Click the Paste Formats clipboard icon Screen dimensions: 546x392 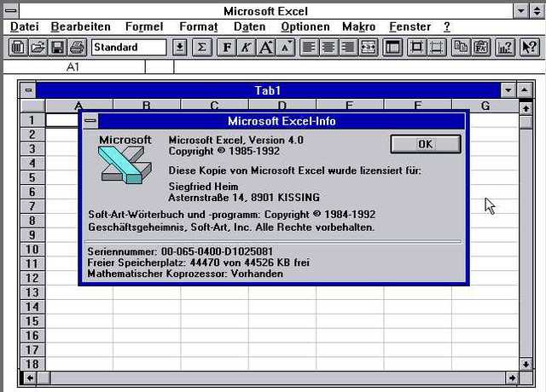coord(480,47)
